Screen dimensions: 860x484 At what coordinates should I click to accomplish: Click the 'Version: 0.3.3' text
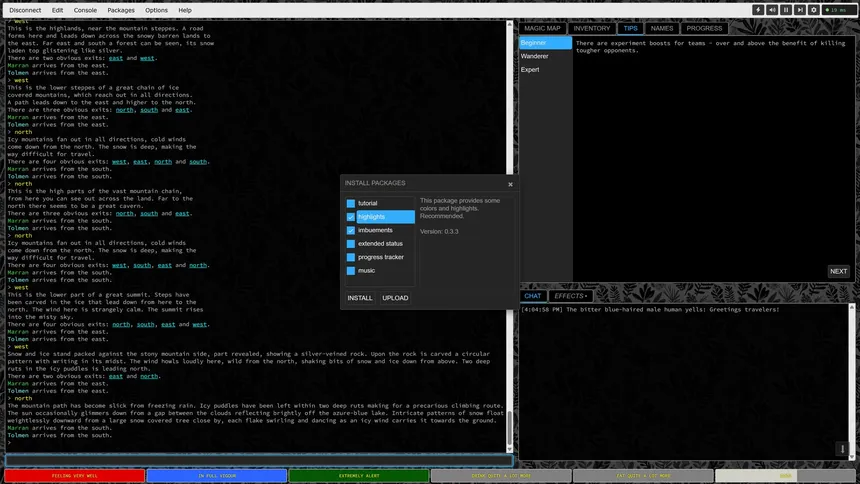coord(439,232)
